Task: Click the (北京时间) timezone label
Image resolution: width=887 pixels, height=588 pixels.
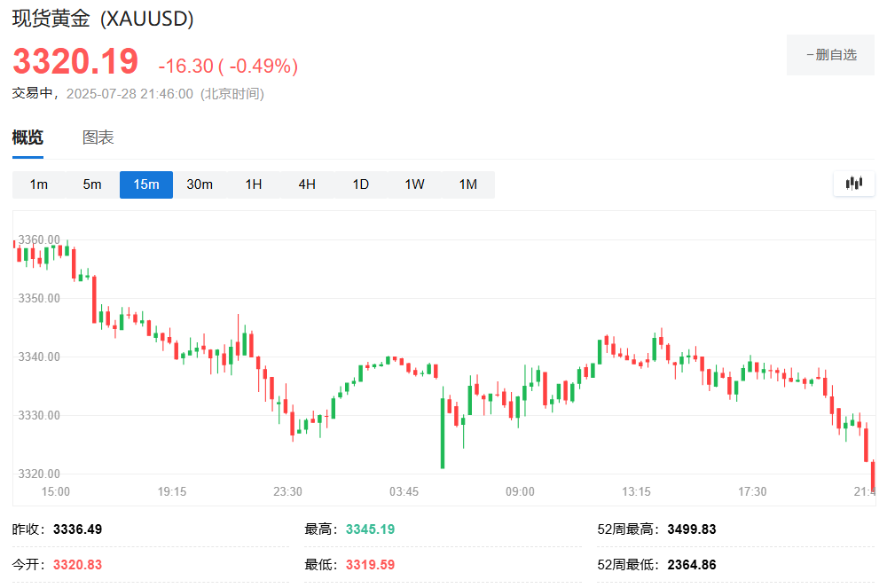Action: pos(232,94)
